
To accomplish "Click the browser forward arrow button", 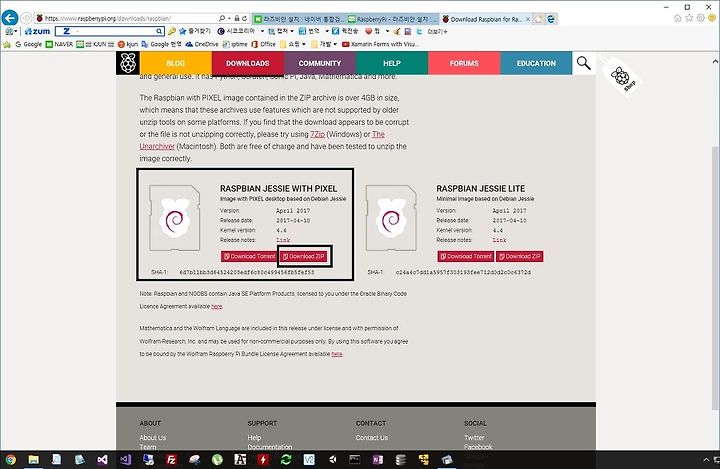I will click(26, 18).
